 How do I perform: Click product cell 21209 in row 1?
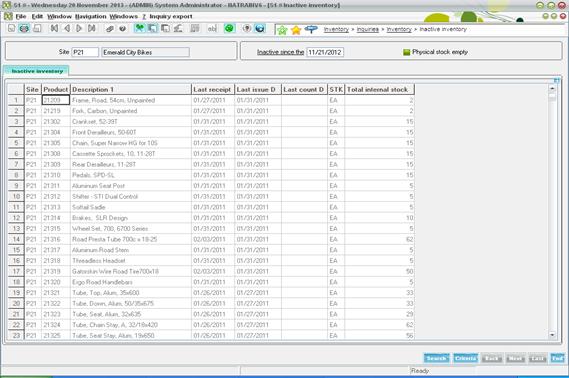(x=56, y=100)
